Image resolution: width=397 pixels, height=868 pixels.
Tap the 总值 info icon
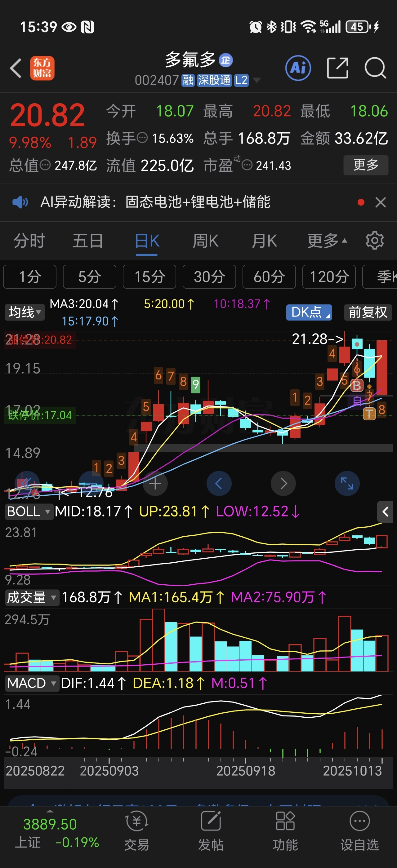(x=45, y=165)
